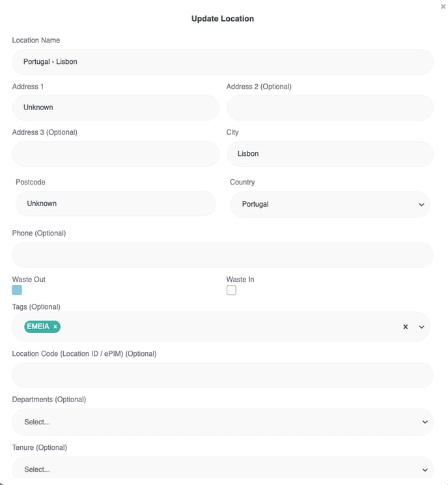Select the Address 3 optional field

pyautogui.click(x=115, y=154)
